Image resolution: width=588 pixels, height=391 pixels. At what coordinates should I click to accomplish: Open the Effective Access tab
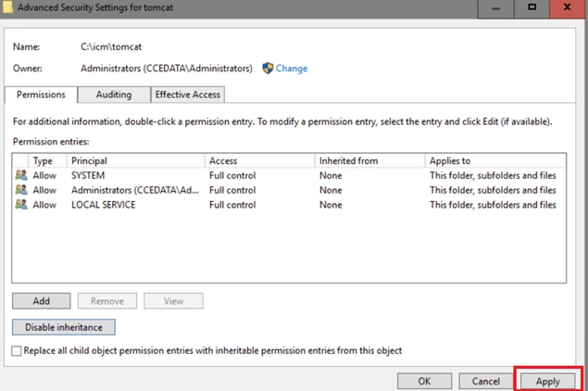[x=187, y=95]
